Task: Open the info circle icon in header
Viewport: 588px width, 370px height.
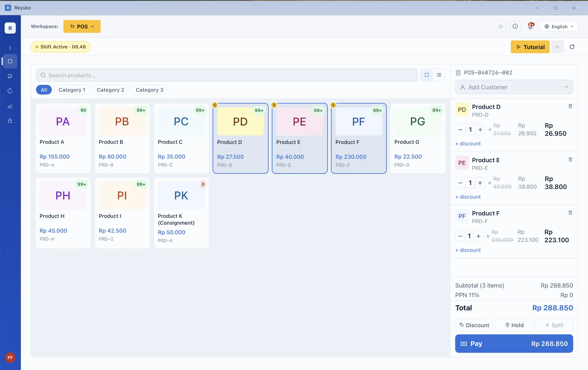Action: (515, 26)
